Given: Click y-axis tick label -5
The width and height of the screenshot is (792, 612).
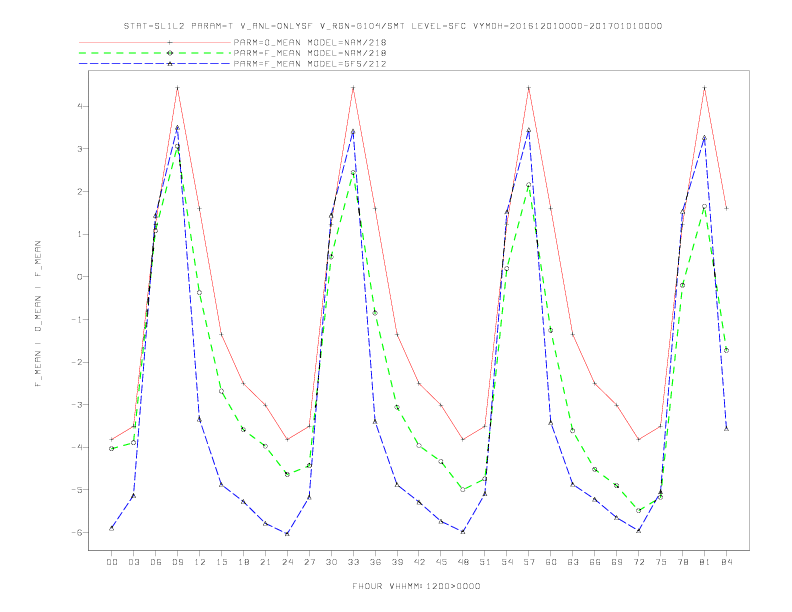Looking at the screenshot, I should tap(76, 490).
